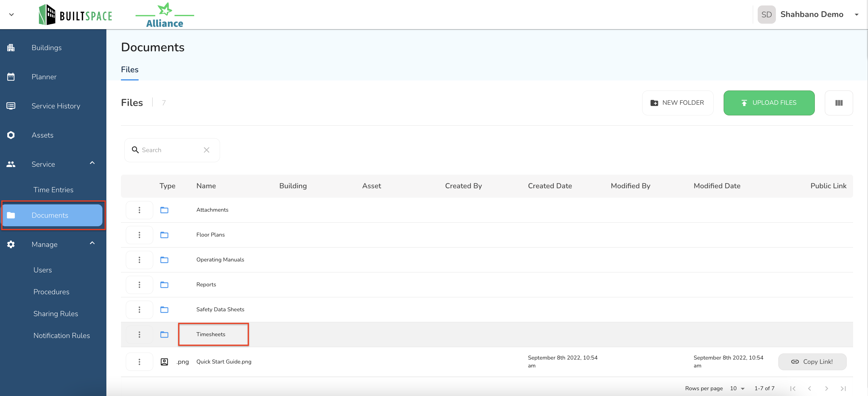Open the Planner page
This screenshot has width=868, height=396.
(x=44, y=77)
